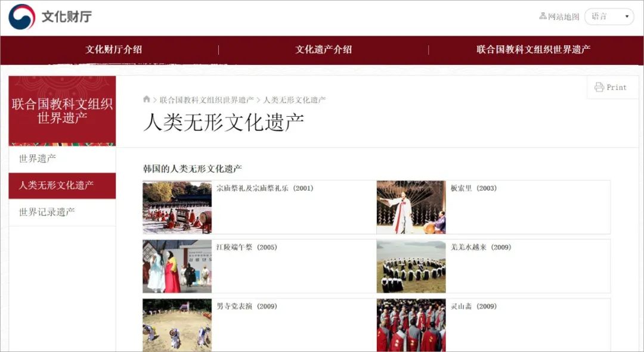The width and height of the screenshot is (644, 352).
Task: Click the red 联合国教科文组织世界遗产 sidebar banner
Action: point(62,111)
